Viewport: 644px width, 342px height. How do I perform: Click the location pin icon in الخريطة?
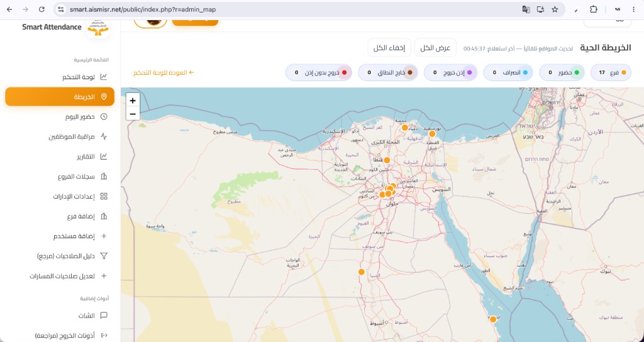tap(104, 96)
